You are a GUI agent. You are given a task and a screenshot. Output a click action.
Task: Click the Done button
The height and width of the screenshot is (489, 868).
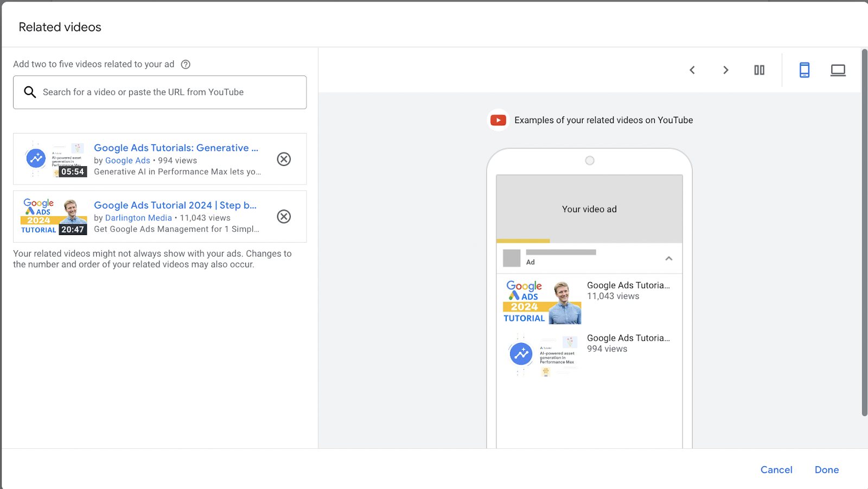pos(827,470)
